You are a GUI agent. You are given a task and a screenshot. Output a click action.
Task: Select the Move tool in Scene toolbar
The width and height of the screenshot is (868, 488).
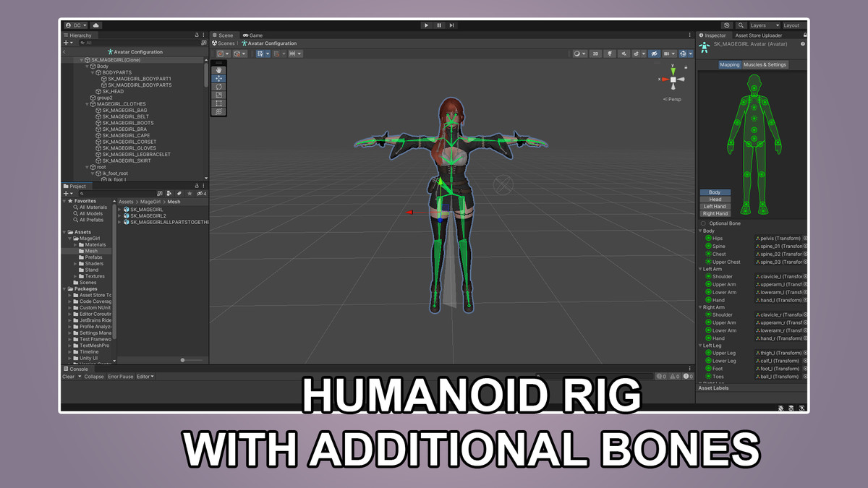click(x=219, y=79)
